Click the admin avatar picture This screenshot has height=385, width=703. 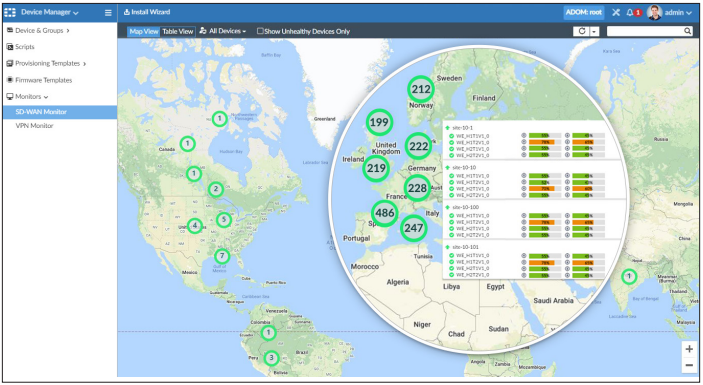655,13
